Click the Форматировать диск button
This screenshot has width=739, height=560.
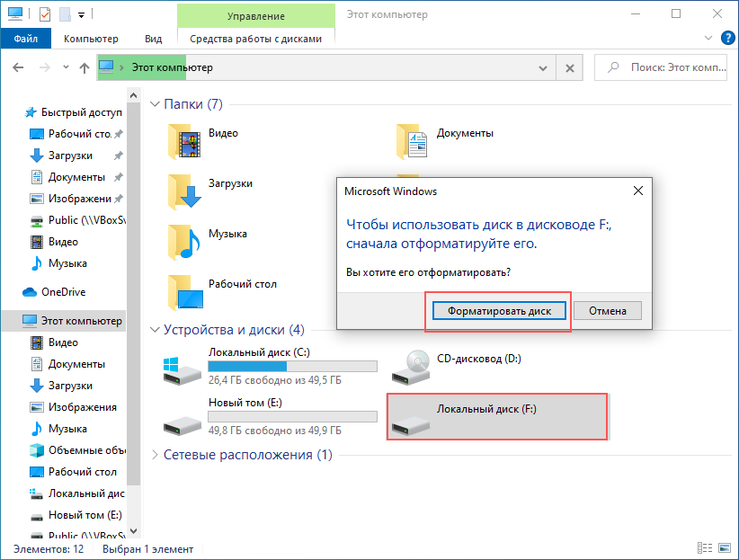point(498,310)
